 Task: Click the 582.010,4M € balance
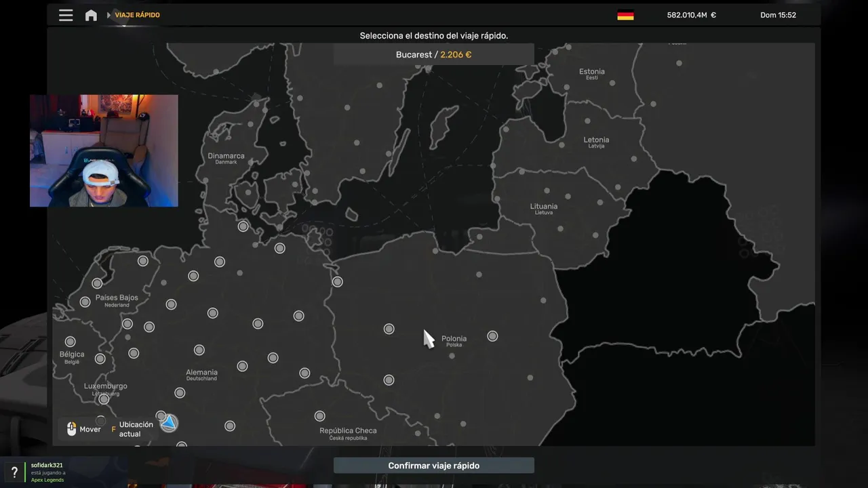point(691,15)
